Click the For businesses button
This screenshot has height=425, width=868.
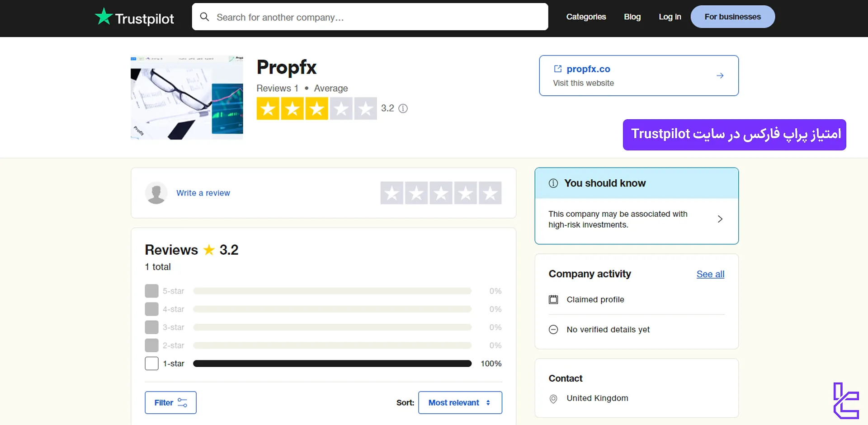click(732, 17)
